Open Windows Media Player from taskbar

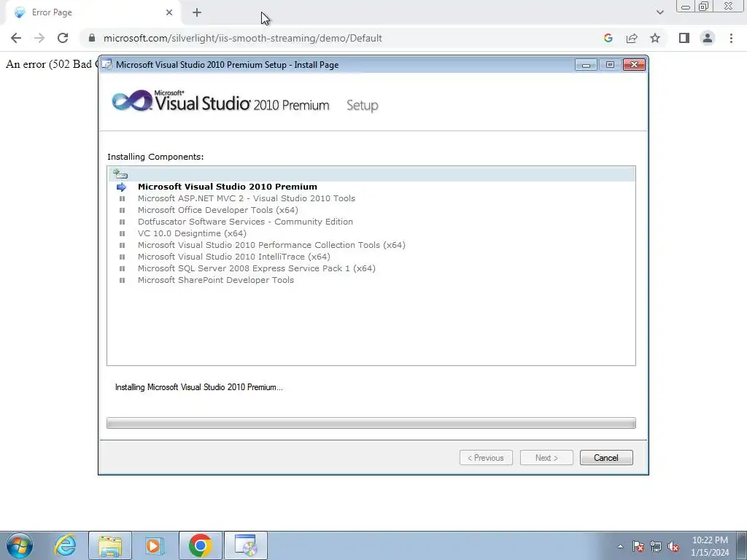pyautogui.click(x=155, y=545)
